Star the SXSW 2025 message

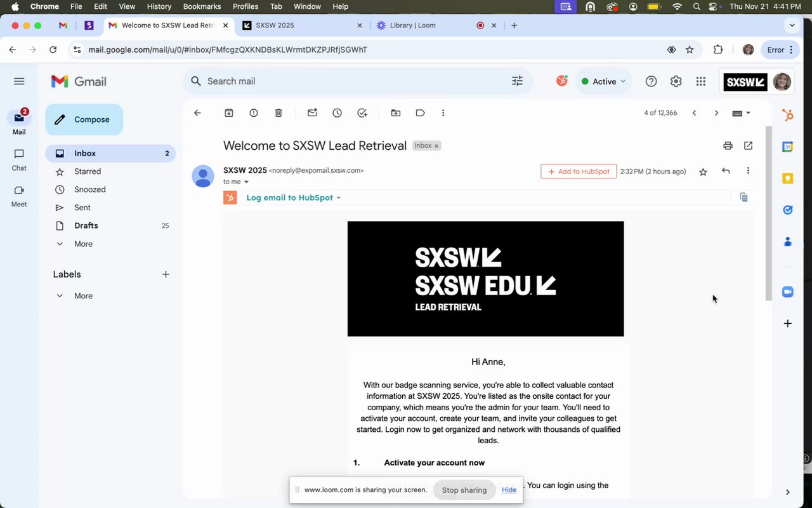[x=703, y=171]
